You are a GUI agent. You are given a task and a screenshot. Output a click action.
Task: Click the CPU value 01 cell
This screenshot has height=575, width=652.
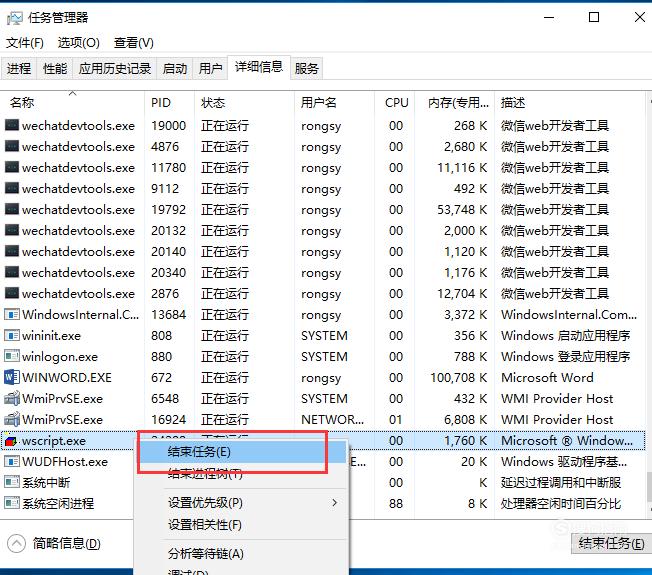click(396, 420)
